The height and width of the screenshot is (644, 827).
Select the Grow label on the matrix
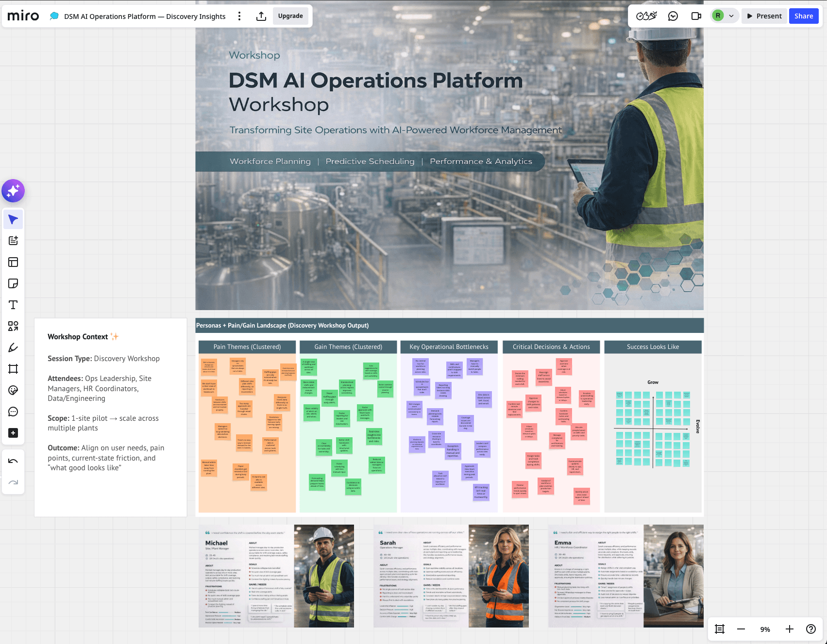click(653, 382)
